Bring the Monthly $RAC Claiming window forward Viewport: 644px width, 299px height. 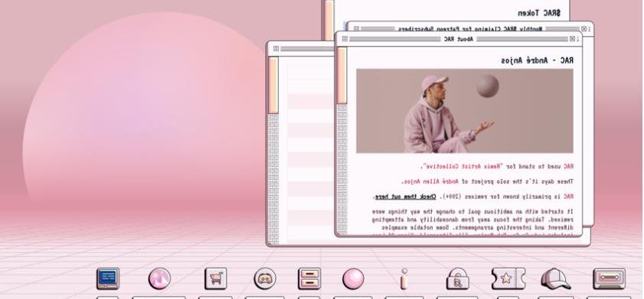click(x=471, y=29)
